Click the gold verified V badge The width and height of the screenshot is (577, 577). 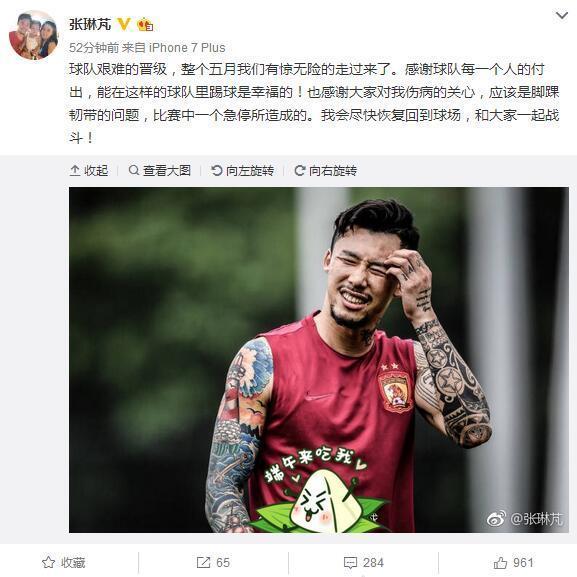coord(123,25)
